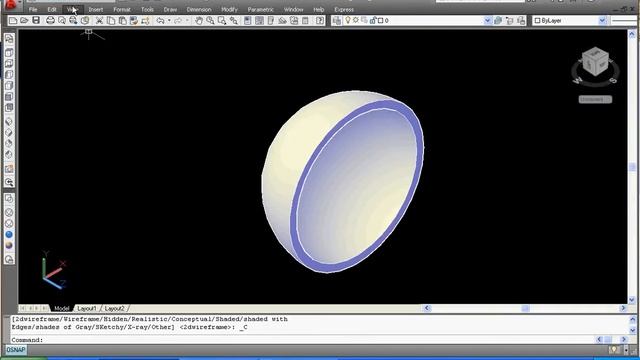Open the Undo history dropdown arrow
Viewport: 640px width, 360px height.
pyautogui.click(x=169, y=20)
